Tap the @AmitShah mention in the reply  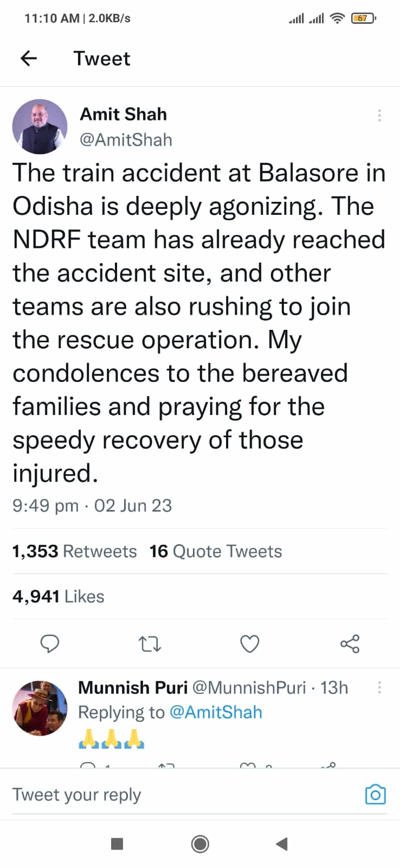216,712
